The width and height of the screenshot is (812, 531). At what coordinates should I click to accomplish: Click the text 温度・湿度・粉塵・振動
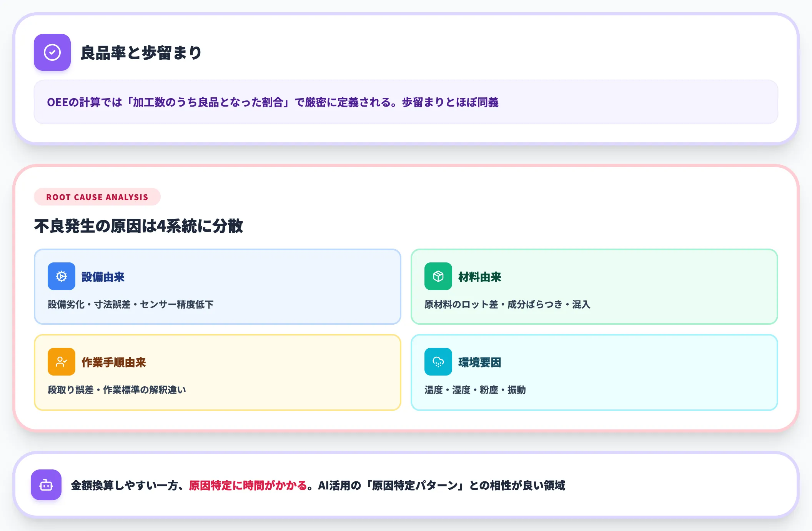point(475,390)
